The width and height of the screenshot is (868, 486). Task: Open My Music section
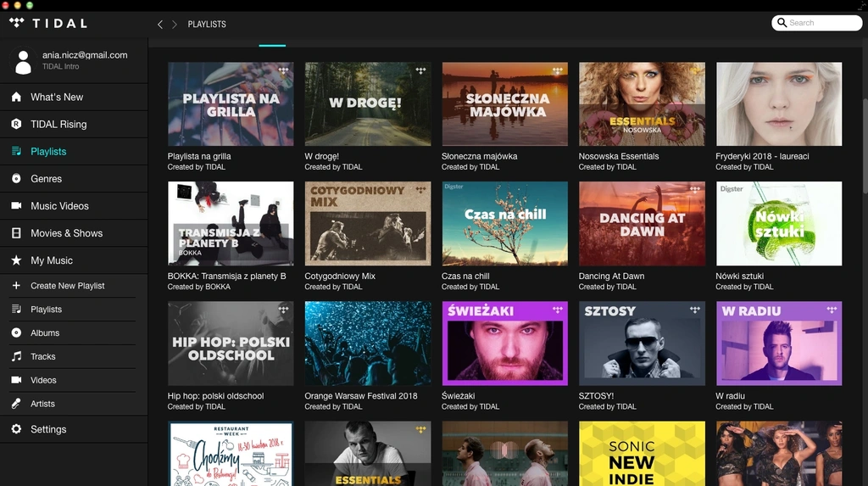[x=75, y=260]
